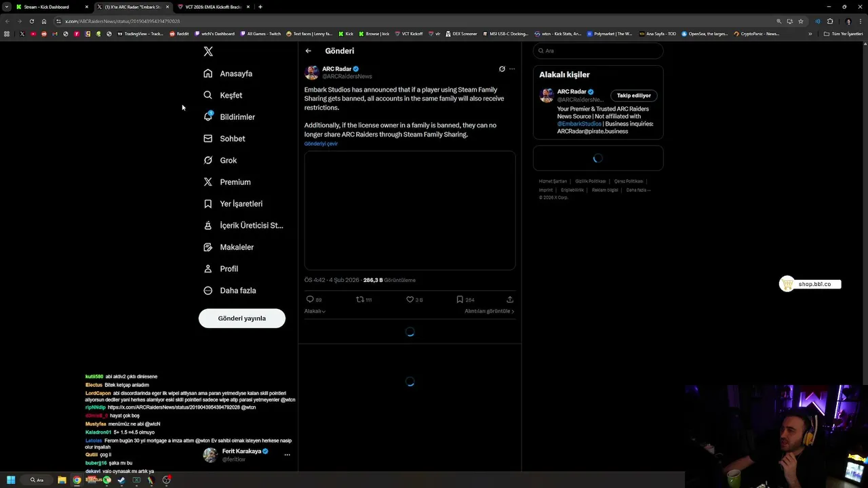Bookmark the post with 264 saves
Screen dimensions: 868x488
460,299
